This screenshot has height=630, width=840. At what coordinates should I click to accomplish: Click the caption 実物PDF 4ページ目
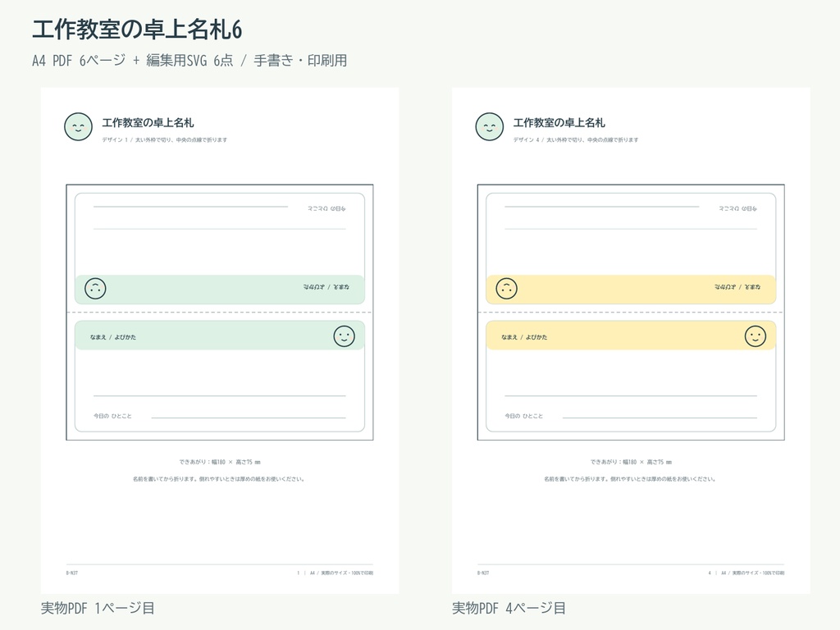tap(509, 608)
